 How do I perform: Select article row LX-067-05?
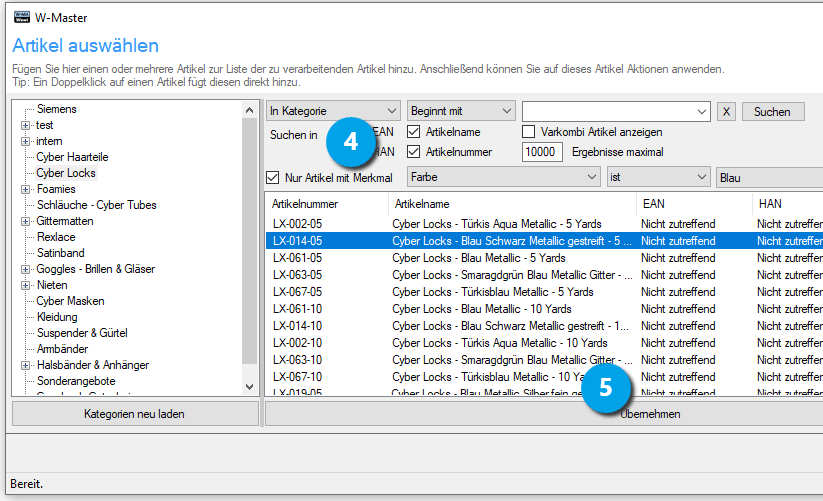pyautogui.click(x=544, y=292)
